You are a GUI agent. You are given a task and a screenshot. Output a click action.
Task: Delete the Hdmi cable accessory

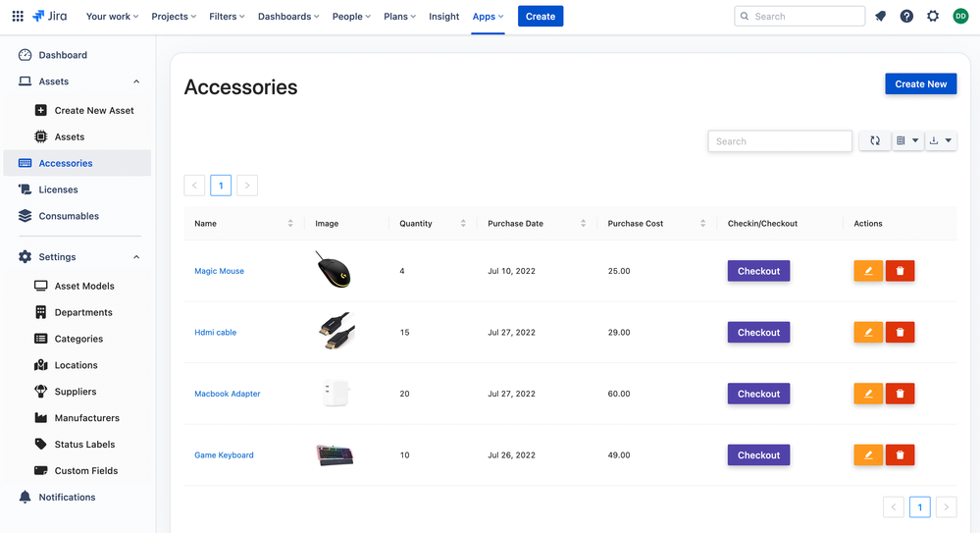pos(900,332)
